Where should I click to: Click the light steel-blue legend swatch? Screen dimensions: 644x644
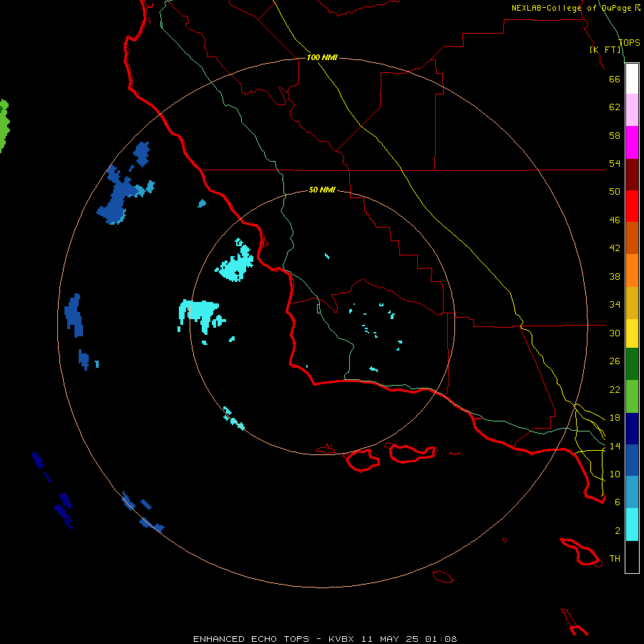coord(632,492)
